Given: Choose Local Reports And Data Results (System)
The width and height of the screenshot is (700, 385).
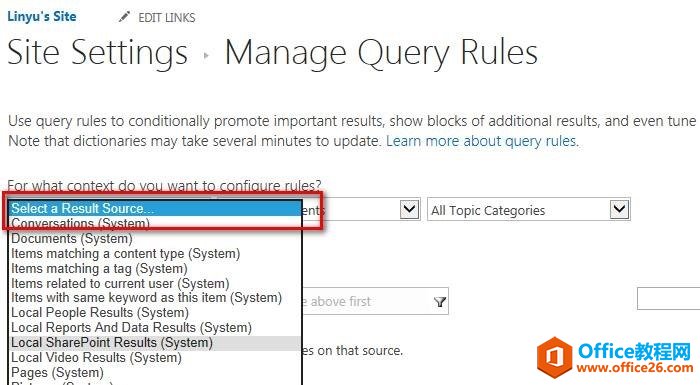Looking at the screenshot, I should pos(155,327).
